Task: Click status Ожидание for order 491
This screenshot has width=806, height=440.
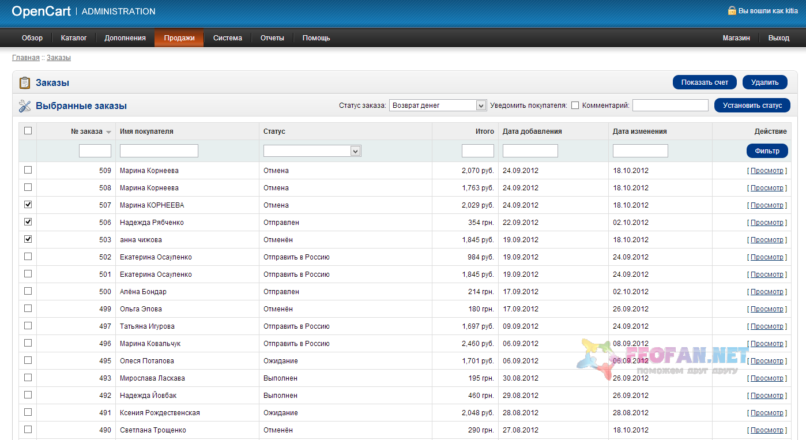Action: pos(281,413)
